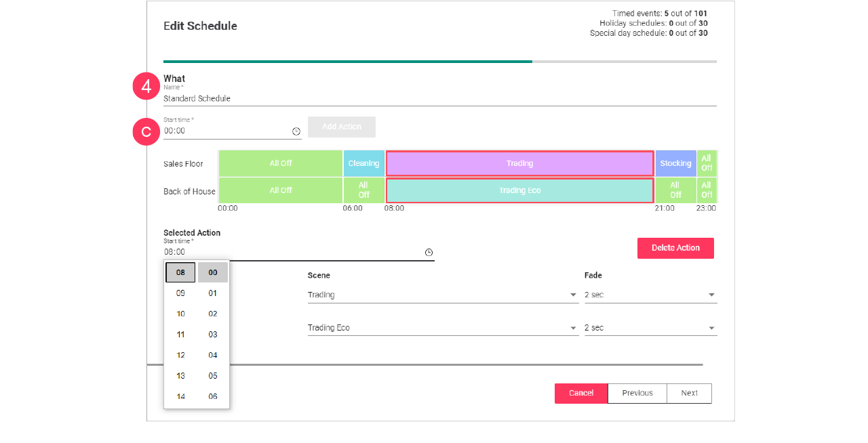Image resolution: width=868 pixels, height=443 pixels.
Task: Go back using the Previous button
Action: point(637,393)
